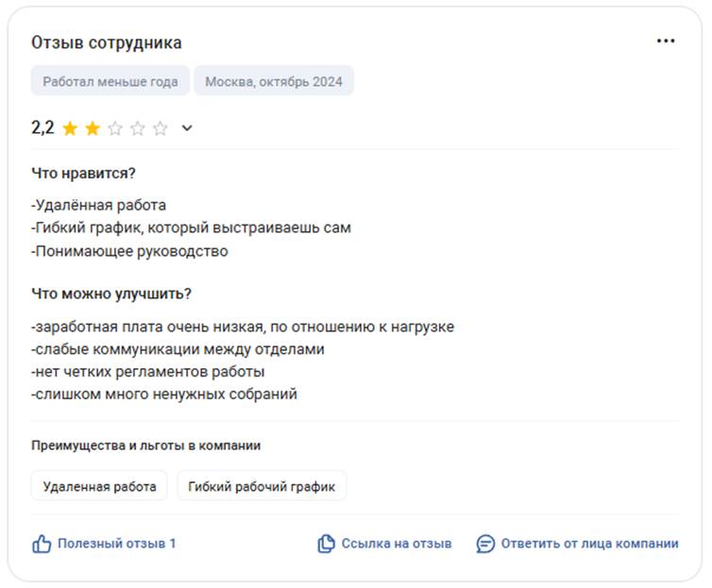Image resolution: width=712 pixels, height=588 pixels.
Task: Click the fifth empty rating star
Action: tap(161, 128)
